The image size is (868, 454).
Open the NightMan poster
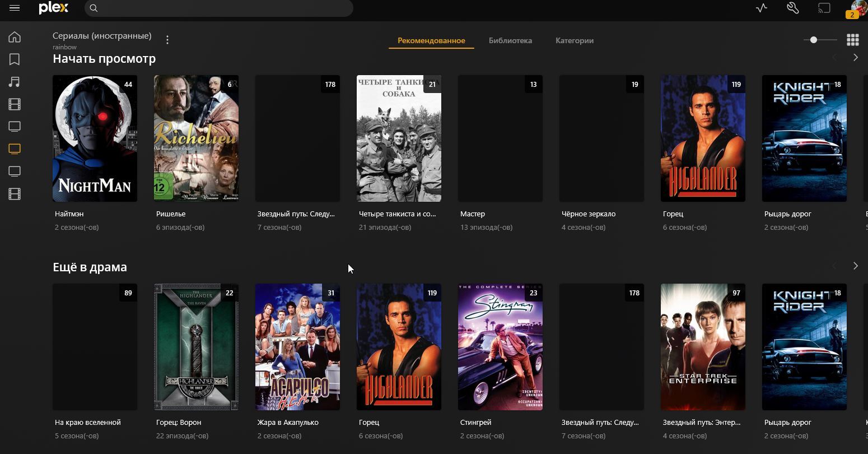click(95, 138)
